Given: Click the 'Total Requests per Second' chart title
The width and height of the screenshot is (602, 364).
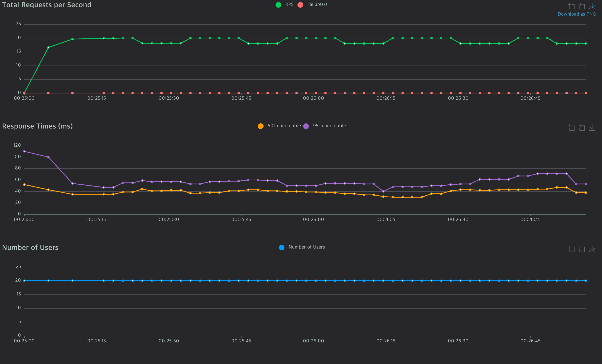Looking at the screenshot, I should (x=47, y=5).
